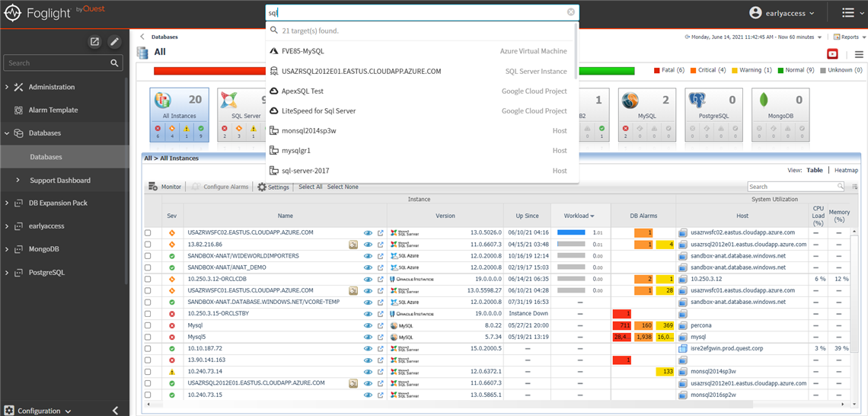Click external link icon for 13.82.216.86 row
868x416 pixels.
380,245
